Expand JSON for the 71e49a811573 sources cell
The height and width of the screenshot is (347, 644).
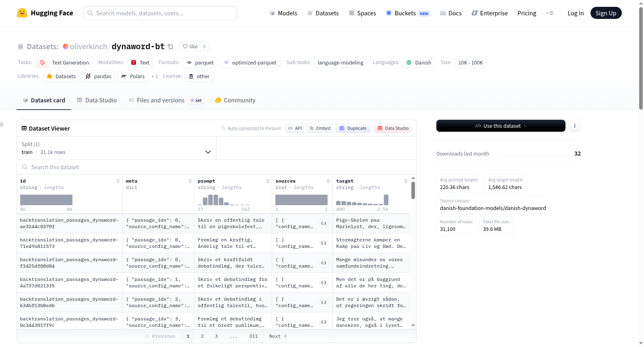(x=324, y=243)
